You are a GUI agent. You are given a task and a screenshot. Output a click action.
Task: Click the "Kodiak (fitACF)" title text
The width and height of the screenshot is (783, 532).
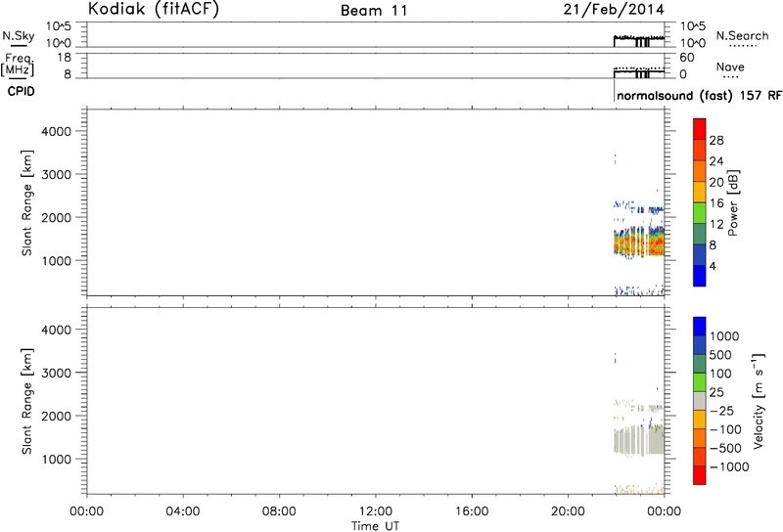[x=154, y=9]
